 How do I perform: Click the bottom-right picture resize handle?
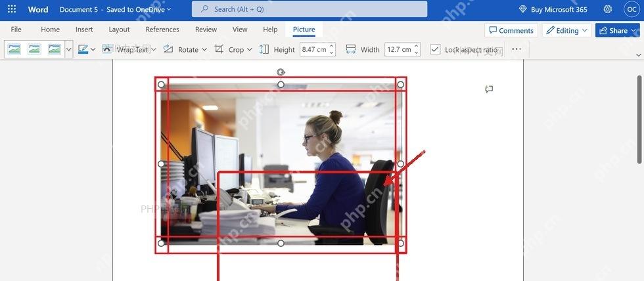pos(400,244)
